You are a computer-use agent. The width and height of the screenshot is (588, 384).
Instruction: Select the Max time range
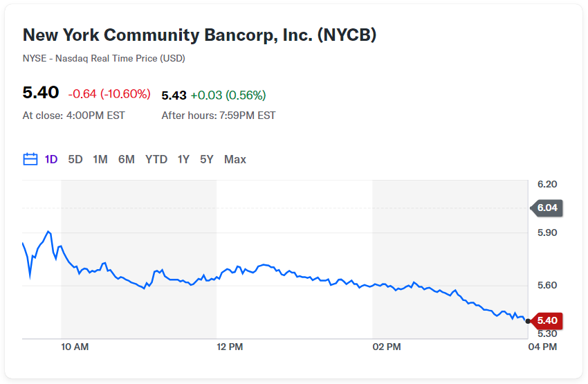[235, 159]
